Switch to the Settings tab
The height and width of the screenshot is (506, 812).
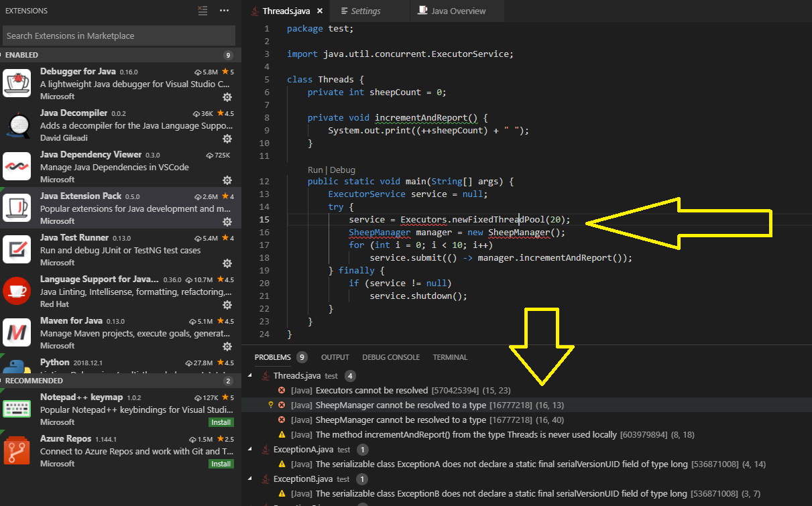(366, 11)
